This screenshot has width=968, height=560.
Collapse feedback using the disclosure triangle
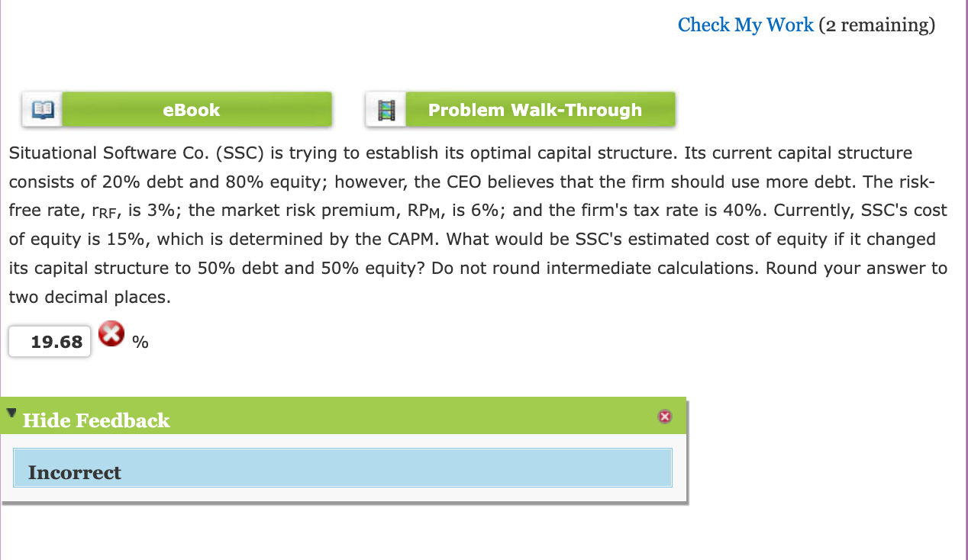click(11, 413)
